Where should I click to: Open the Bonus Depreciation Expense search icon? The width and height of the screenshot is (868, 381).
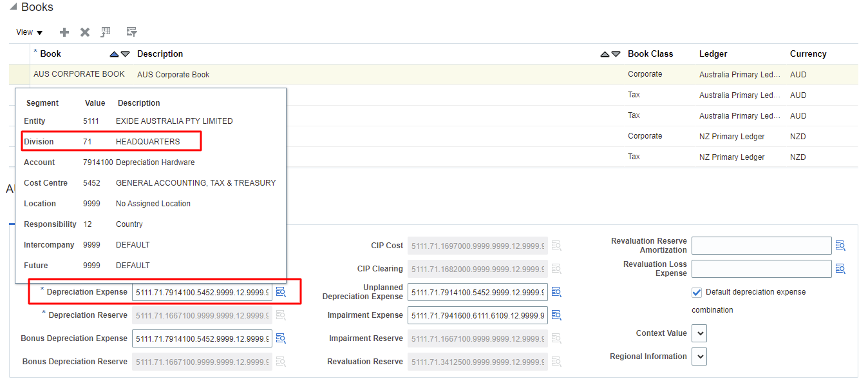pyautogui.click(x=281, y=338)
